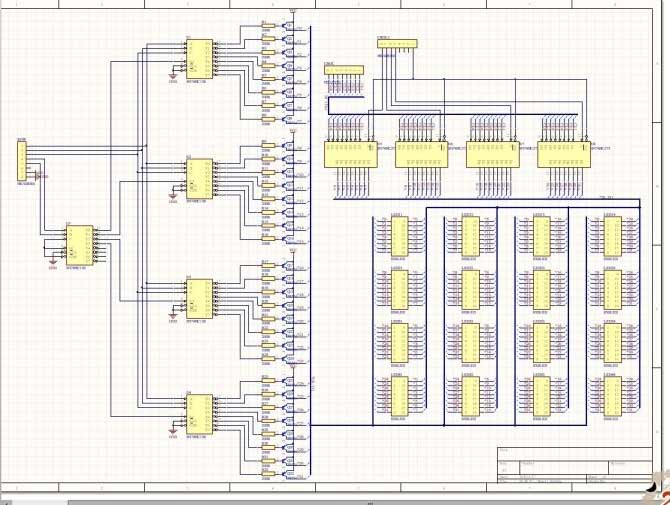Select the second decoder IC from the top
This screenshot has width=670, height=505.
pyautogui.click(x=198, y=176)
